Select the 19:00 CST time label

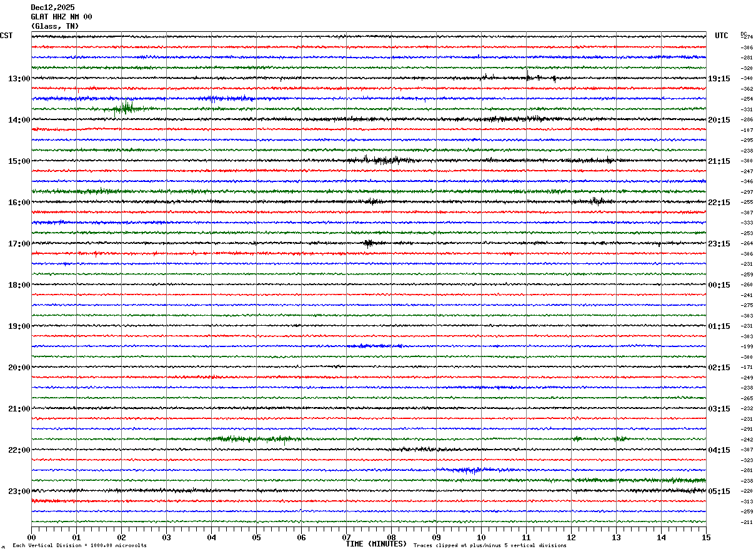click(x=19, y=326)
